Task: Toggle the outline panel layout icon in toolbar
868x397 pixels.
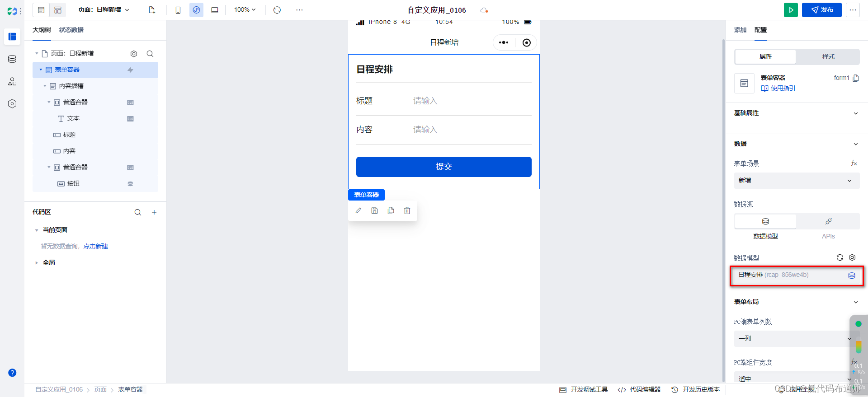Action: [41, 10]
